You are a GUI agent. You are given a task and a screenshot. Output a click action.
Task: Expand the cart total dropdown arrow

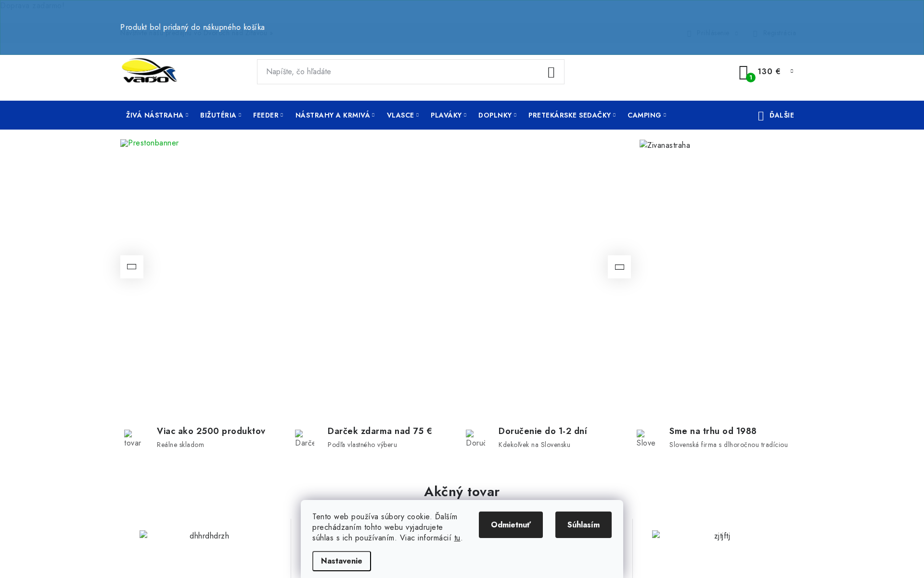(792, 71)
